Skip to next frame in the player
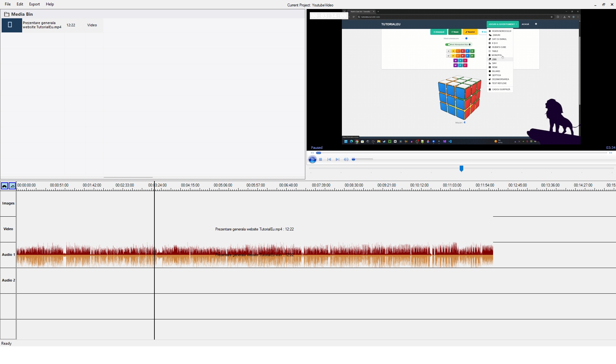The image size is (616, 364). pos(337,159)
